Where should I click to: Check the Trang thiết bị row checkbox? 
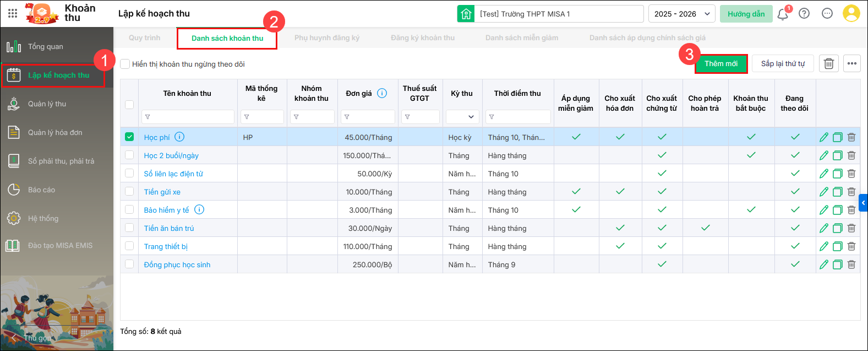click(129, 246)
